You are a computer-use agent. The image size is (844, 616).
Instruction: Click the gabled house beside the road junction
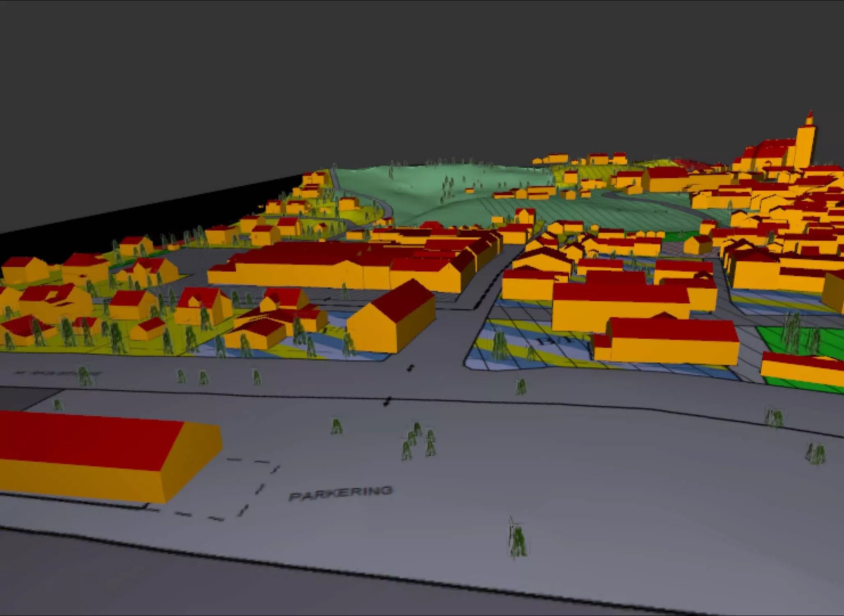coord(390,320)
